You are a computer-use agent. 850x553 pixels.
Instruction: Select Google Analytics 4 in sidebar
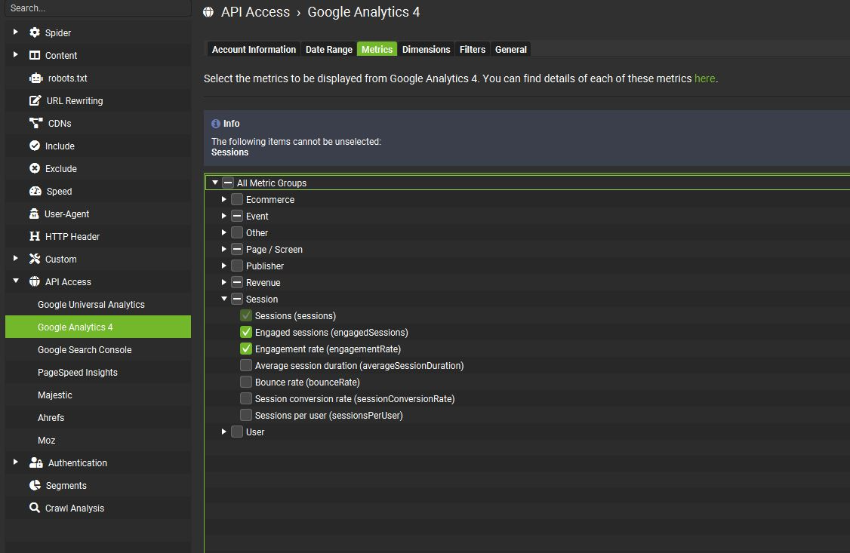point(98,327)
